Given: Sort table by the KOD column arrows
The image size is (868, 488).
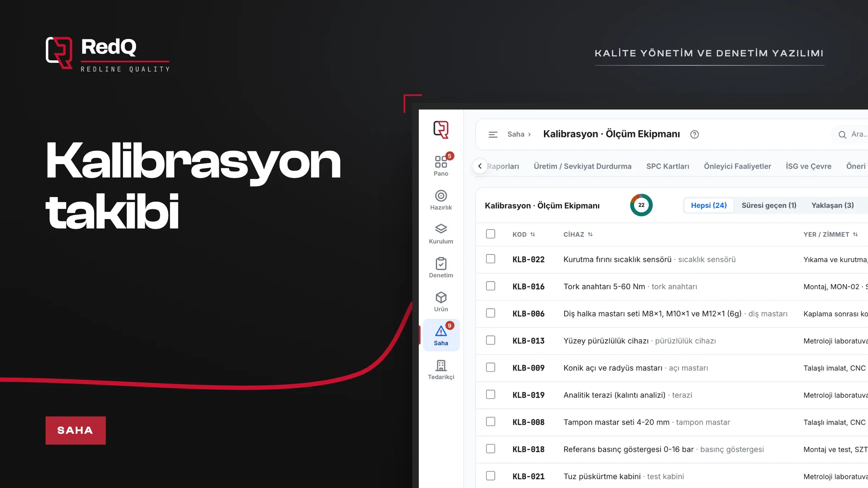Looking at the screenshot, I should pos(532,234).
